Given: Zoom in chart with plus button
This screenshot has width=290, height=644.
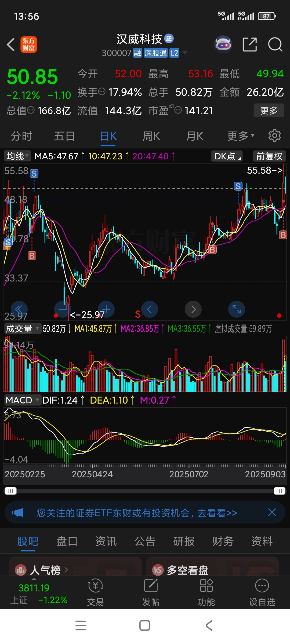Looking at the screenshot, I should [106, 309].
